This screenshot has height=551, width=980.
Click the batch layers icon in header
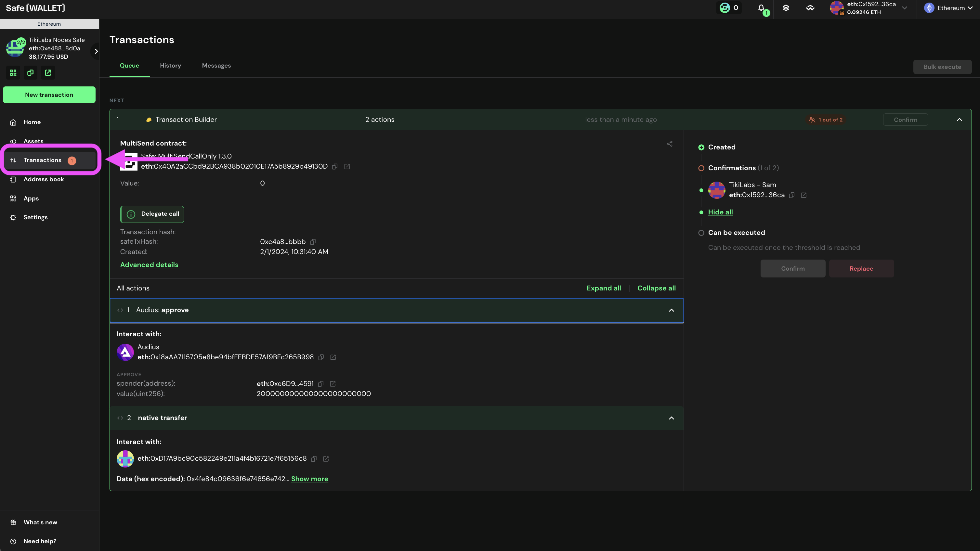[x=786, y=8]
